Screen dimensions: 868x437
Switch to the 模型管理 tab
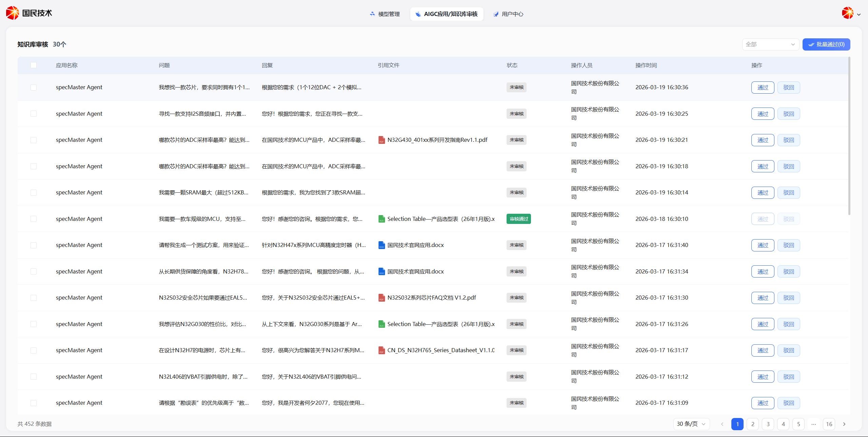coord(385,14)
